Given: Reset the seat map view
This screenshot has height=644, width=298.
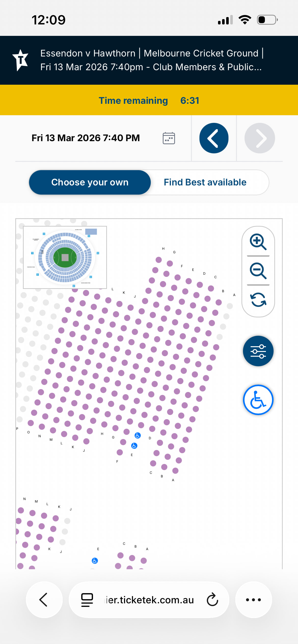Looking at the screenshot, I should tap(258, 300).
